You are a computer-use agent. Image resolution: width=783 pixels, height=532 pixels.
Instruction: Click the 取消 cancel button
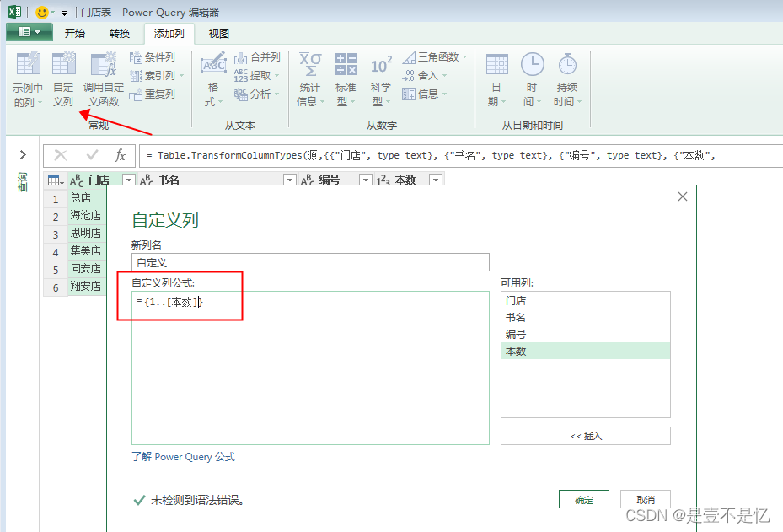[x=645, y=499]
